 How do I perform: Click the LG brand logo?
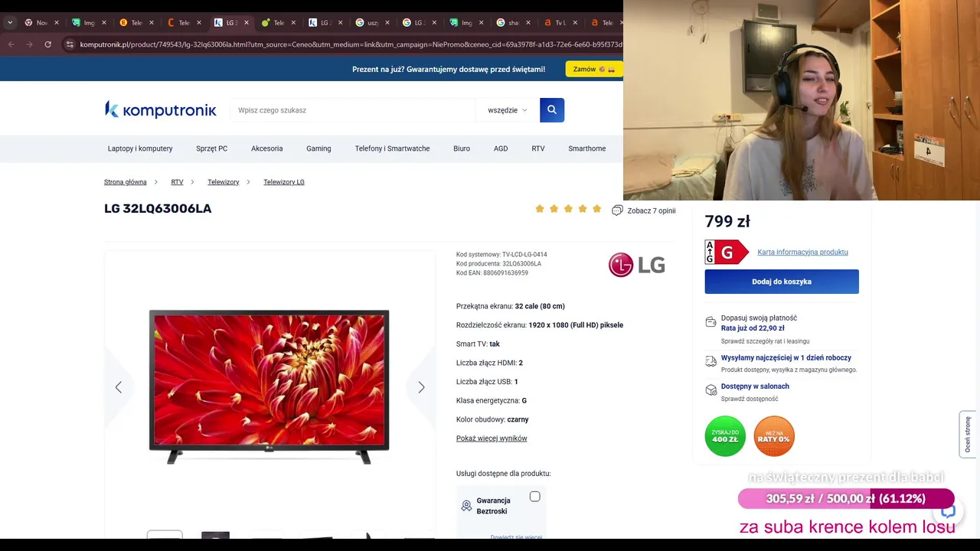coord(637,265)
